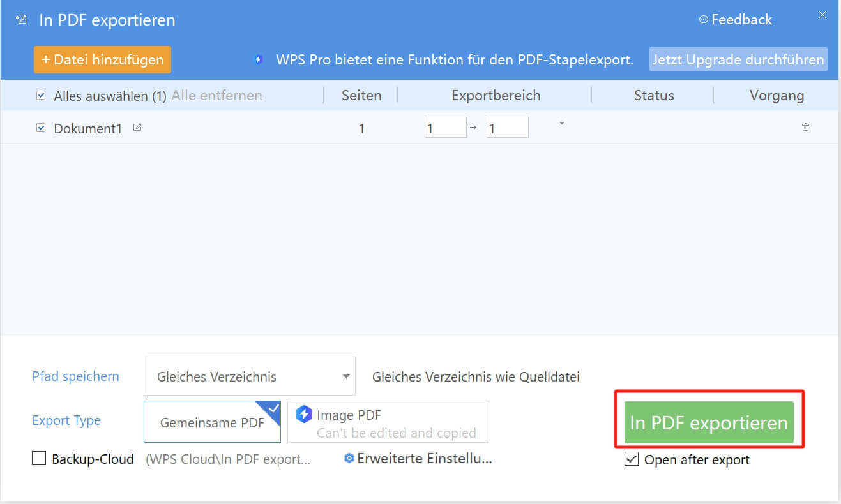Click the WPS Pro lightning bolt icon
The image size is (841, 504).
click(x=258, y=59)
